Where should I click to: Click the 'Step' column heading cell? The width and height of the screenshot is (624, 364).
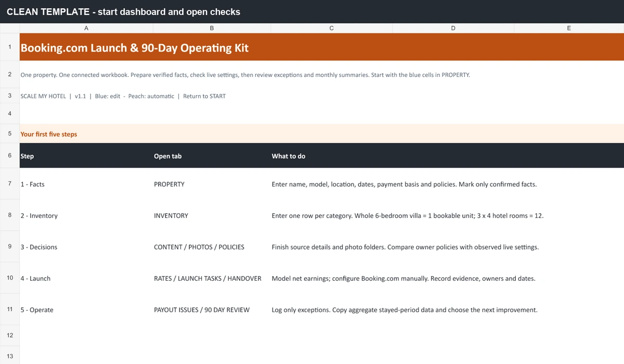coord(86,156)
